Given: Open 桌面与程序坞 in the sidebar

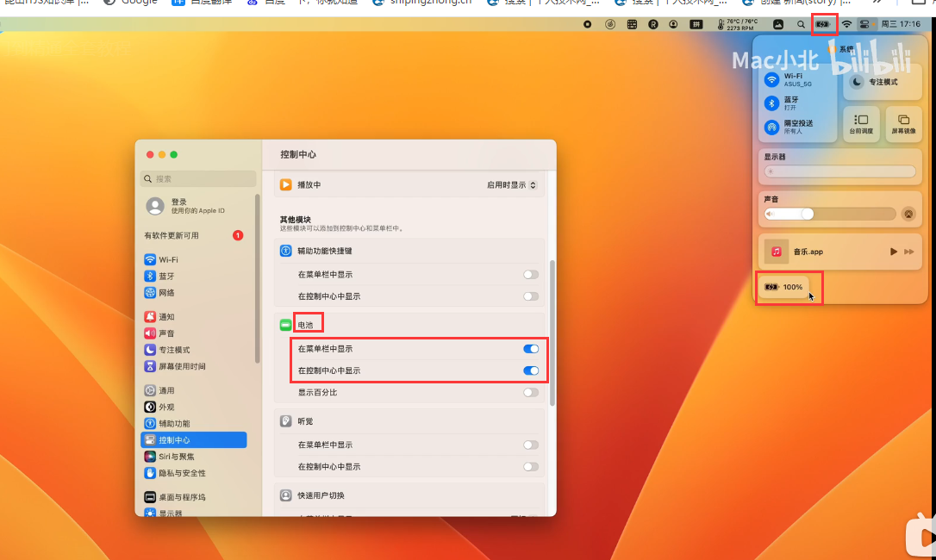Looking at the screenshot, I should [193, 497].
